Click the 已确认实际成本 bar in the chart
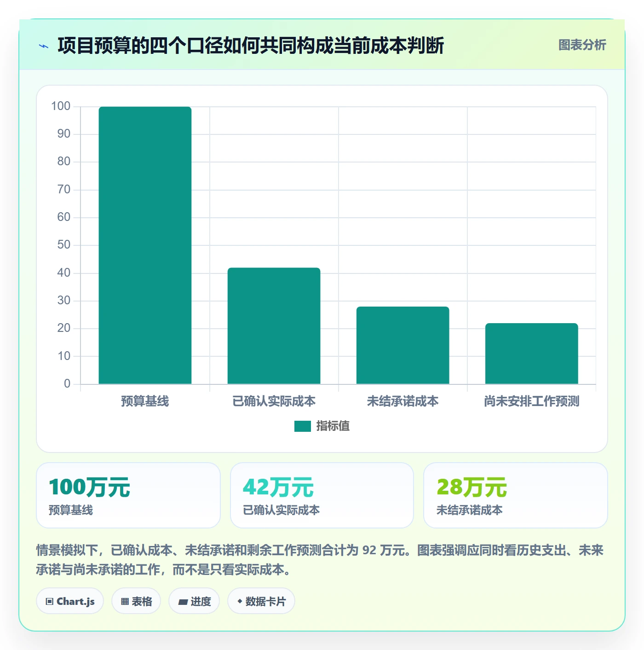The height and width of the screenshot is (650, 644). tap(274, 326)
